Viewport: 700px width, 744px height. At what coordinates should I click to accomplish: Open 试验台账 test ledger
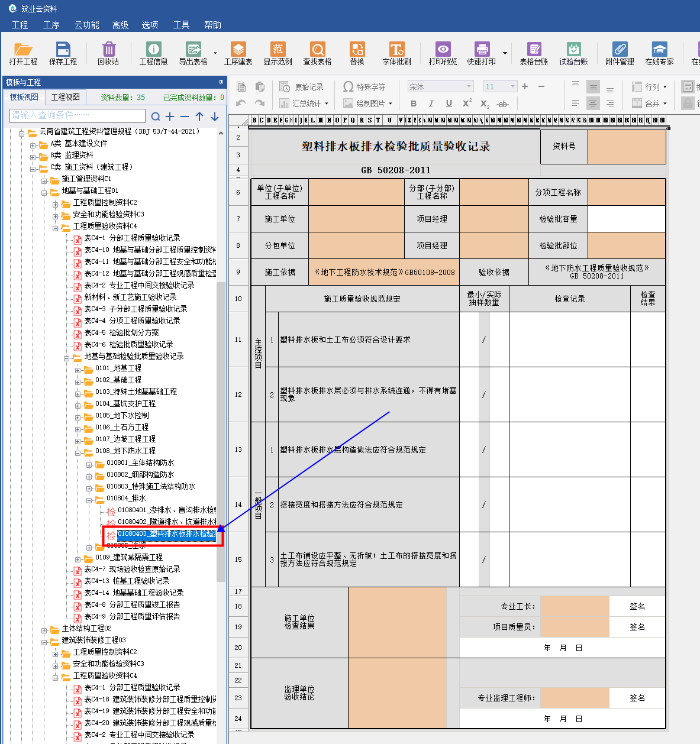coord(573,53)
